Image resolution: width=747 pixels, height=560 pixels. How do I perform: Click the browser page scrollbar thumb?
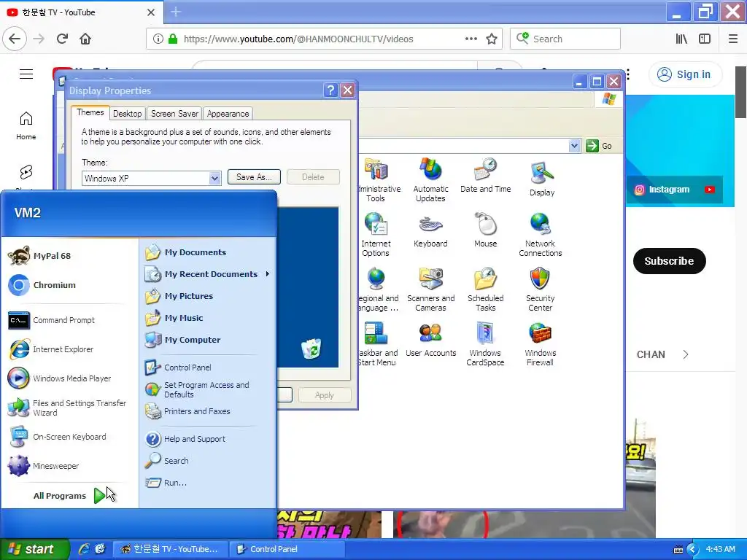[741, 92]
